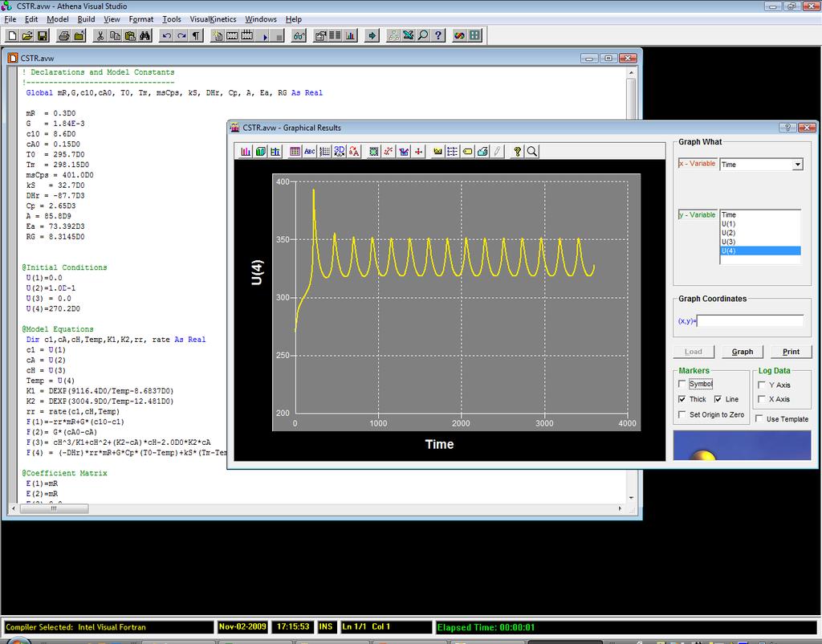Click the legend list icon in graph toolbar
Viewport: 822px width, 644px height.
453,152
